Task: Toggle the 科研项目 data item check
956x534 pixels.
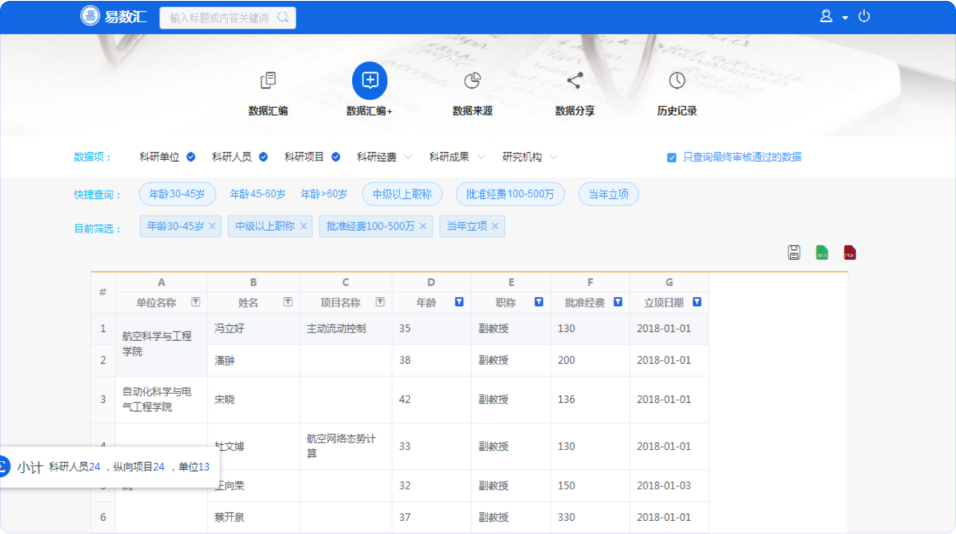Action: pyautogui.click(x=336, y=157)
